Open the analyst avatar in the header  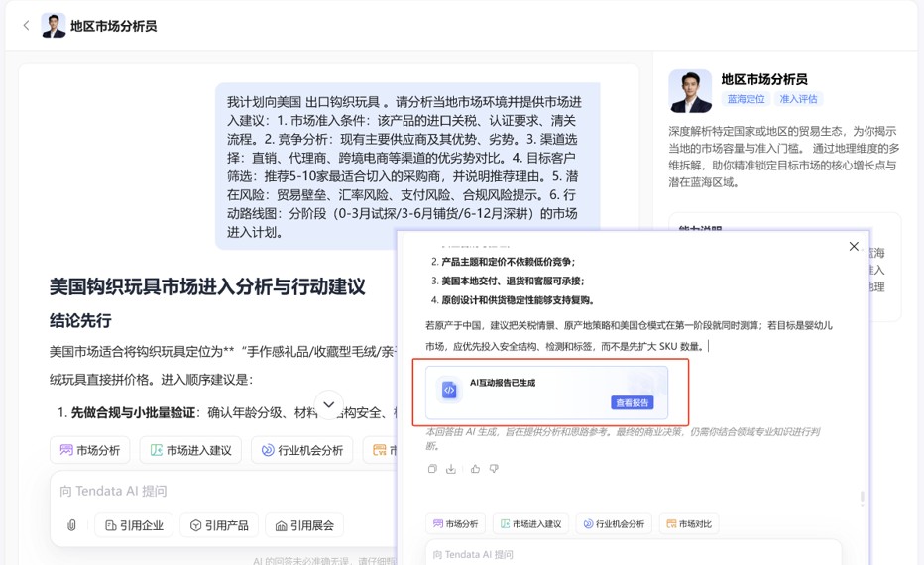click(x=53, y=26)
